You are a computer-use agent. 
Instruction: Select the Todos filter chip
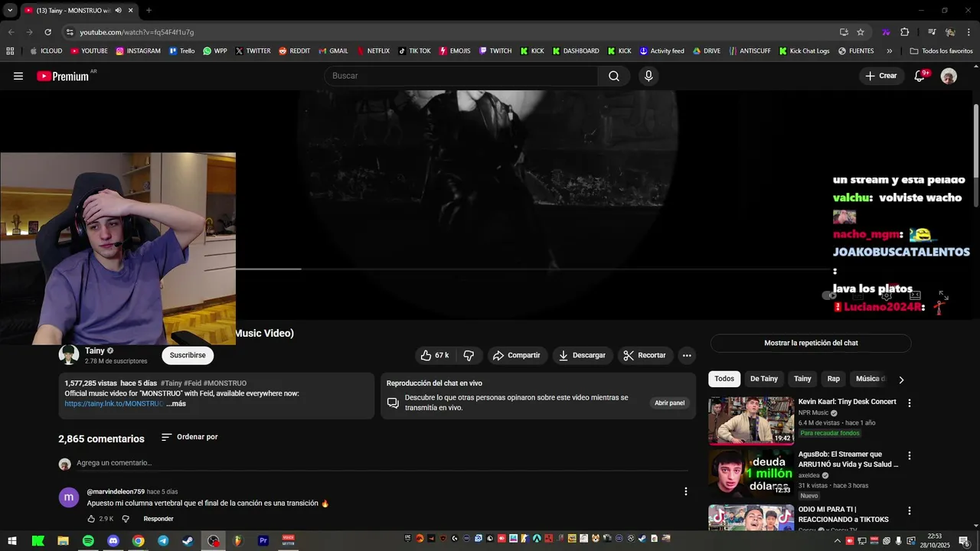pyautogui.click(x=724, y=379)
